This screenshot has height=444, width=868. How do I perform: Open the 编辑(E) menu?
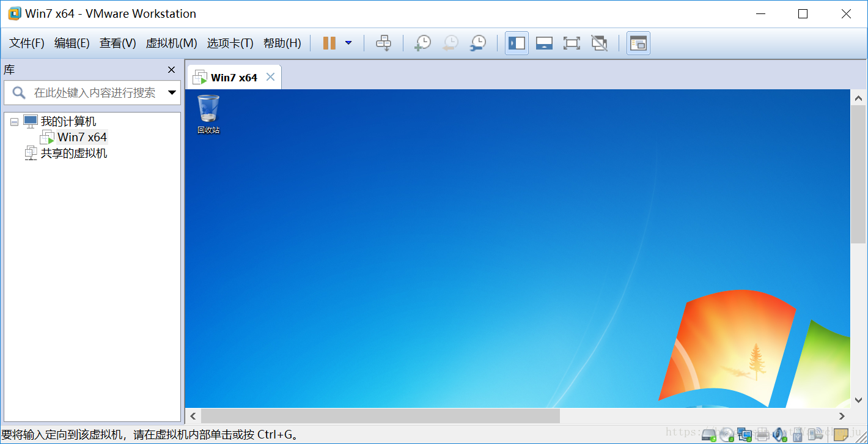(72, 43)
